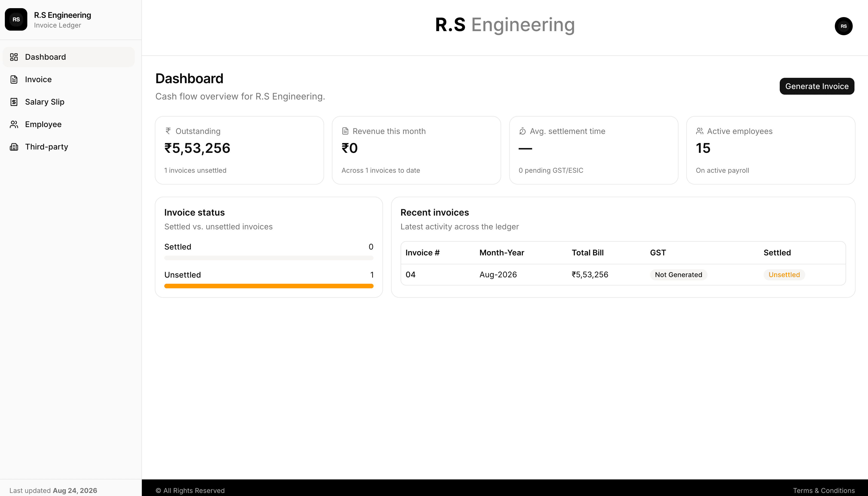This screenshot has height=496, width=868.
Task: Click the ₹0 Revenue this month value
Action: point(350,148)
